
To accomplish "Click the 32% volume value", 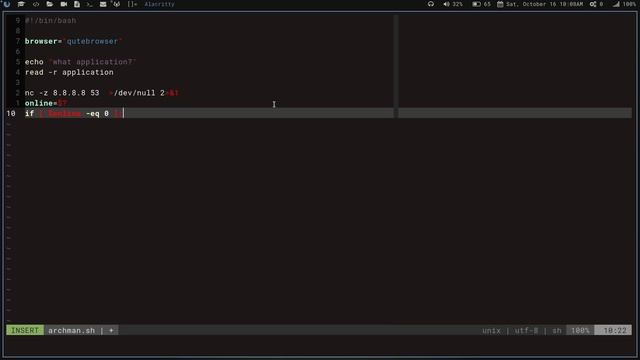I will coord(458,4).
